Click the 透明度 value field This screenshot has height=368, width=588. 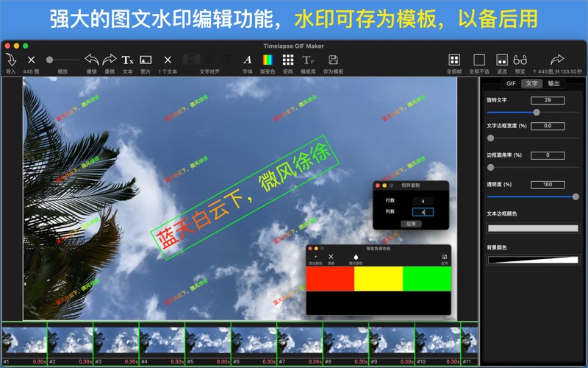point(548,185)
